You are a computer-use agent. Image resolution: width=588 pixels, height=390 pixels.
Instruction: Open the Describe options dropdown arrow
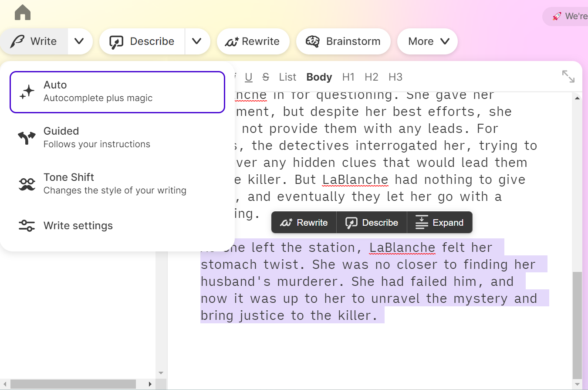tap(197, 41)
